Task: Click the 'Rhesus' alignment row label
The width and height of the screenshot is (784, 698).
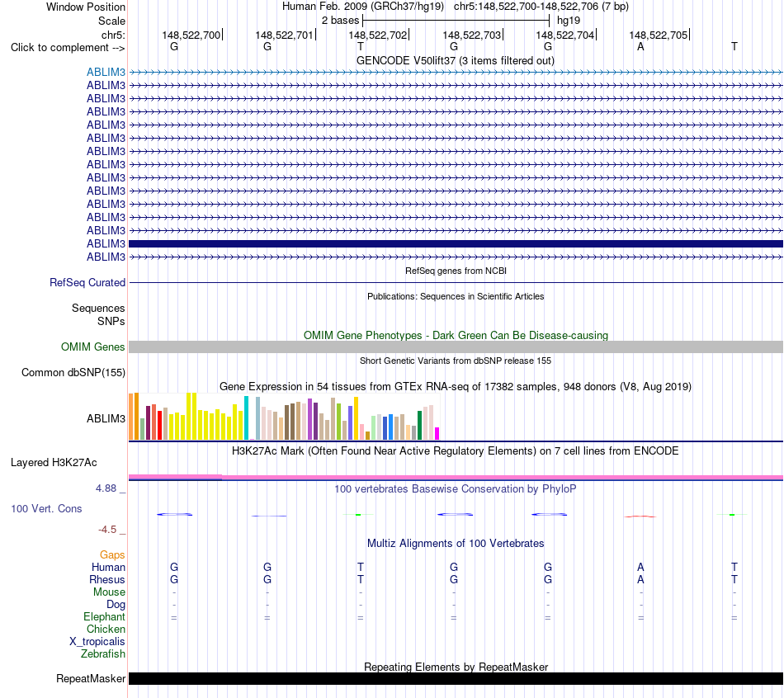Action: (107, 579)
